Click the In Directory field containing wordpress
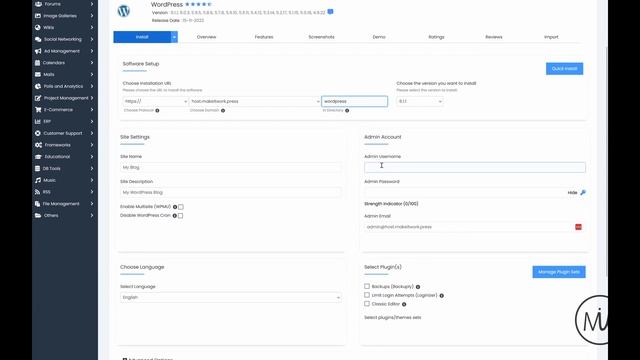This screenshot has width=640, height=360. [355, 101]
